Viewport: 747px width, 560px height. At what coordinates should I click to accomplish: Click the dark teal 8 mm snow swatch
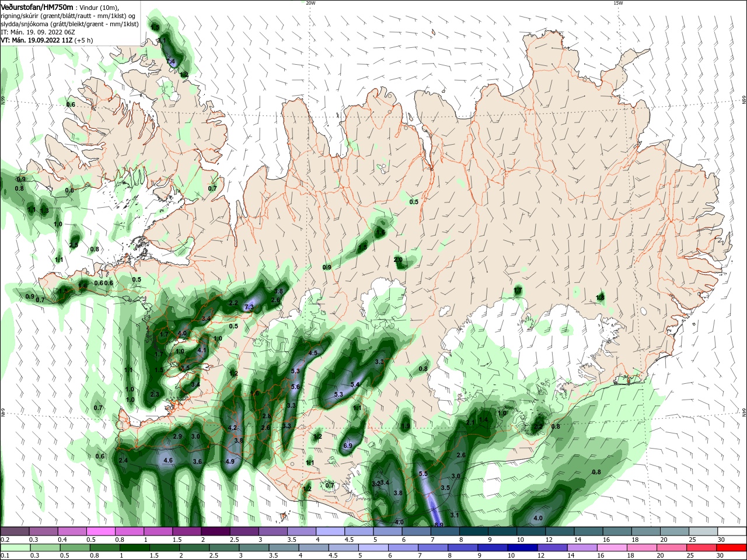[474, 531]
